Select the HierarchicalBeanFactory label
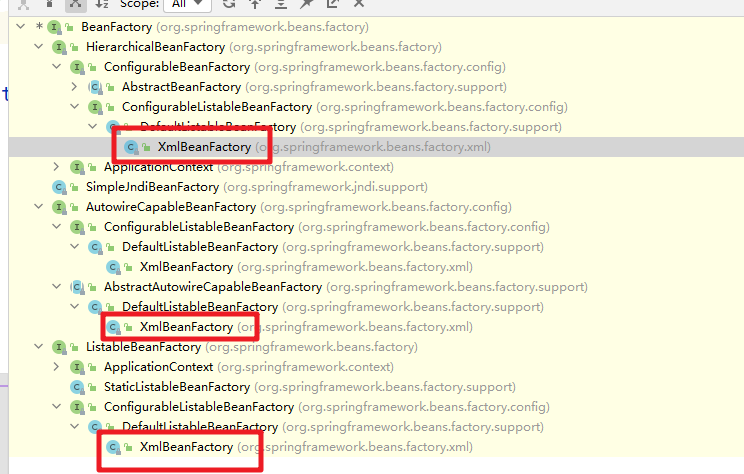The image size is (744, 474). (x=156, y=47)
